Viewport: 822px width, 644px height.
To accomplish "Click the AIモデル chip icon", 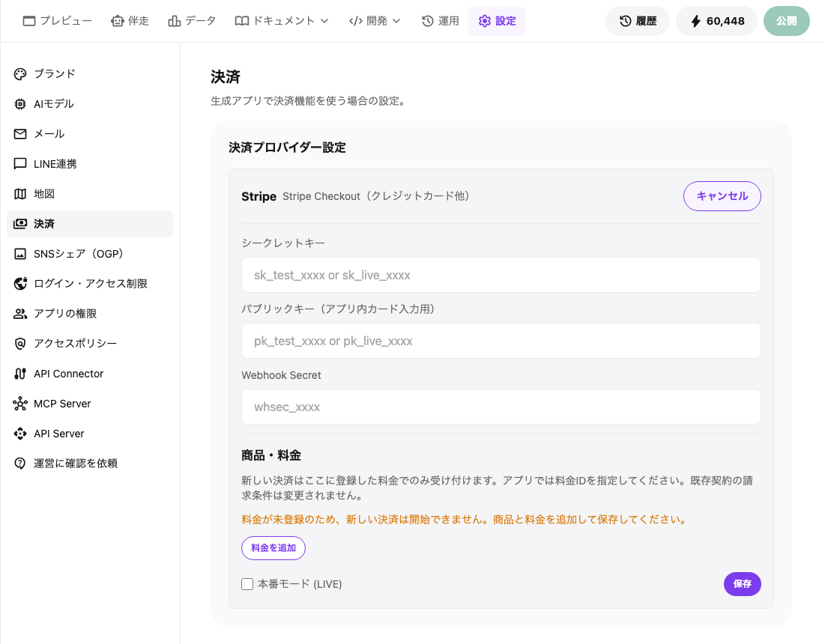I will point(20,104).
